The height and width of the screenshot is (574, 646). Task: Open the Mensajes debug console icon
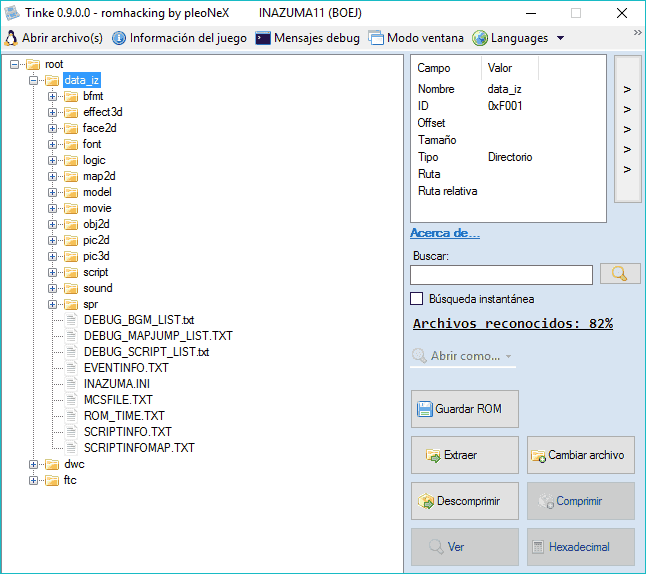pos(263,38)
